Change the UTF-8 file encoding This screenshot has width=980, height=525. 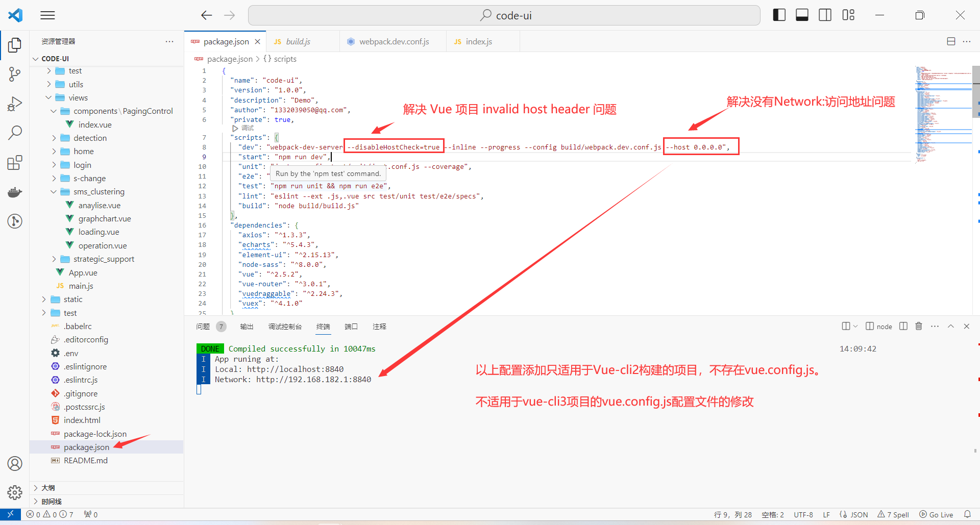pos(803,514)
